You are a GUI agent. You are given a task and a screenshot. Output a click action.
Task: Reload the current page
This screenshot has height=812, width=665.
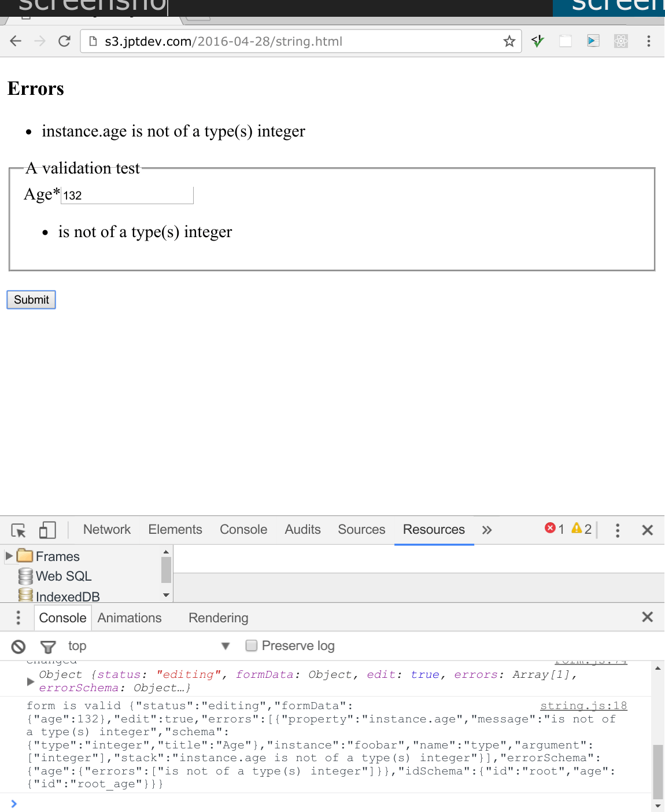64,40
